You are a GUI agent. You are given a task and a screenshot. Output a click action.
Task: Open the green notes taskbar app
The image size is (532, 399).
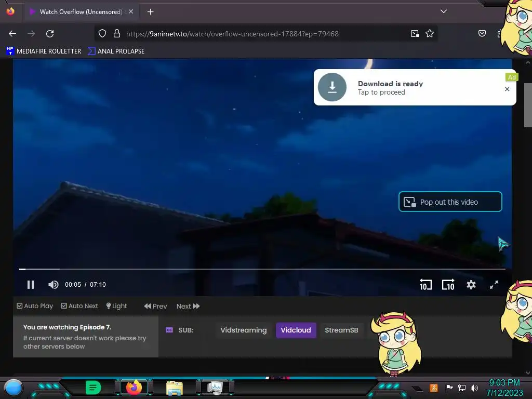pyautogui.click(x=93, y=388)
